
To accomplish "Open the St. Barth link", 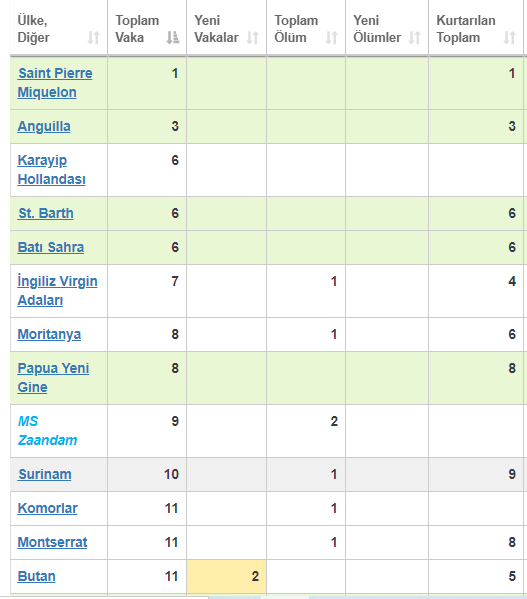I will click(46, 213).
